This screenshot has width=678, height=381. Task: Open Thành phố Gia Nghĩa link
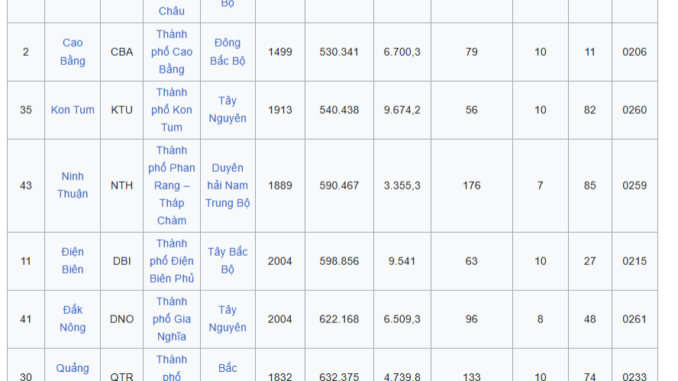[x=172, y=319]
